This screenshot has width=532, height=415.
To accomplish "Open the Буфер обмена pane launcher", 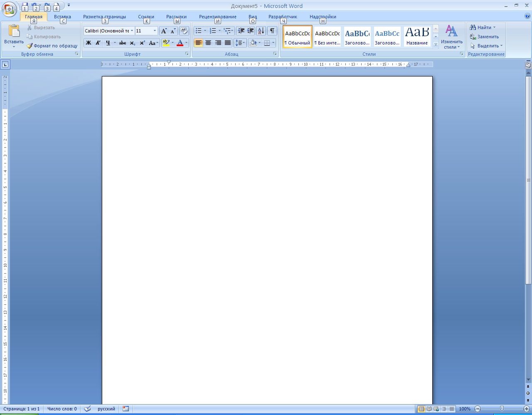I will click(x=77, y=54).
